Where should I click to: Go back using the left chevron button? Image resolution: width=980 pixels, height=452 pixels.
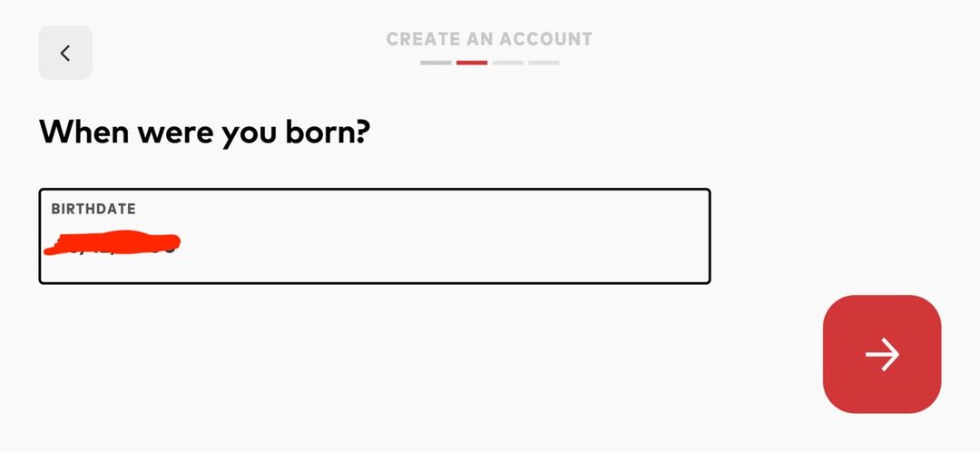click(x=65, y=53)
